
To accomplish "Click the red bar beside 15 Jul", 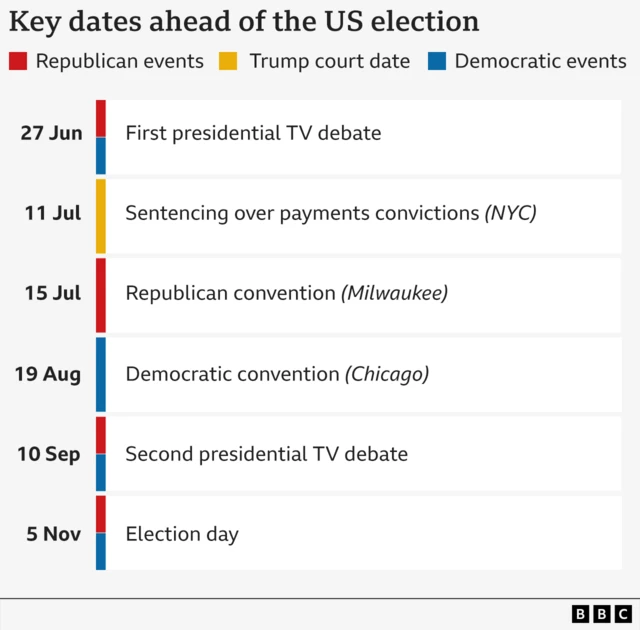I will tap(101, 295).
